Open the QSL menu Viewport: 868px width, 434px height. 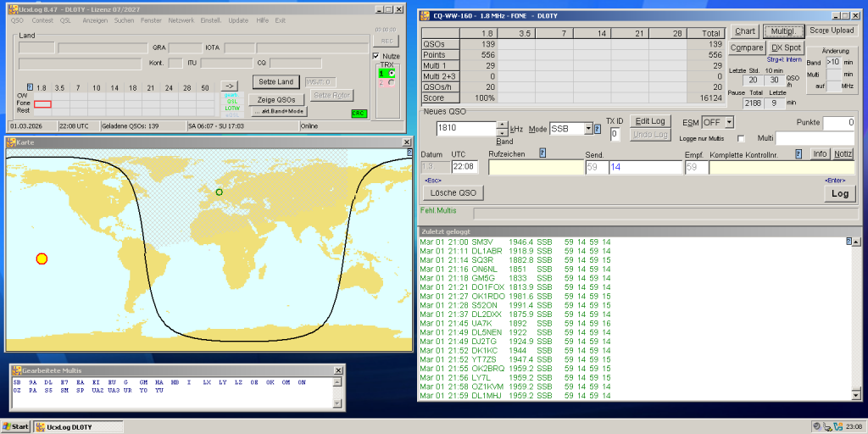tap(65, 19)
